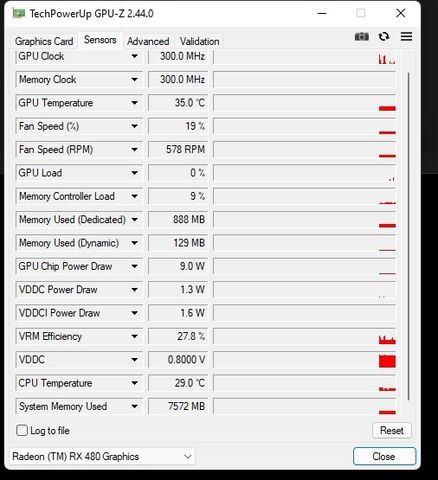Click the 7572 MB system memory value
Screen dimensions: 438x480
(178, 406)
